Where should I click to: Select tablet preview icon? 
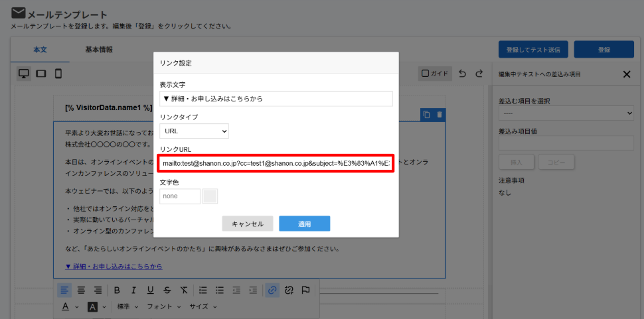point(41,74)
